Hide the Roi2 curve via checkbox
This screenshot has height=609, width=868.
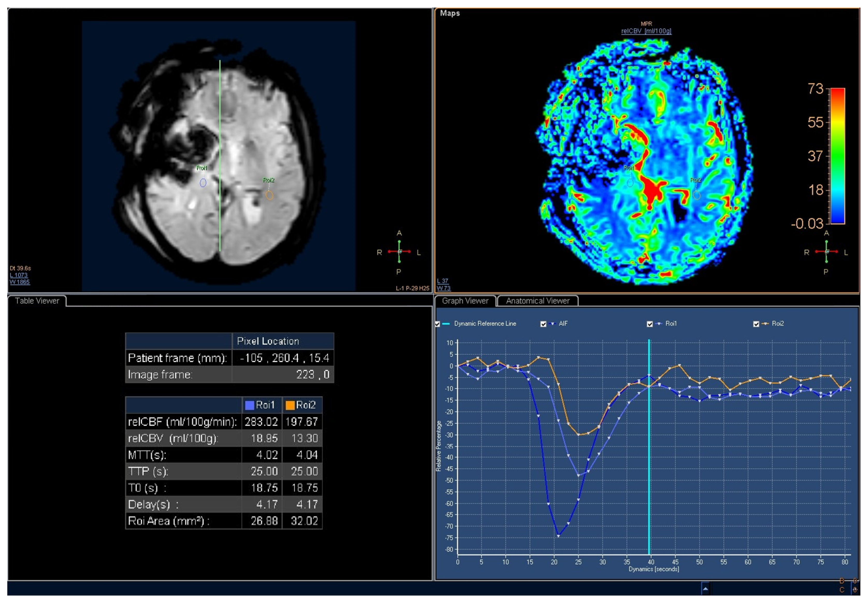(756, 324)
